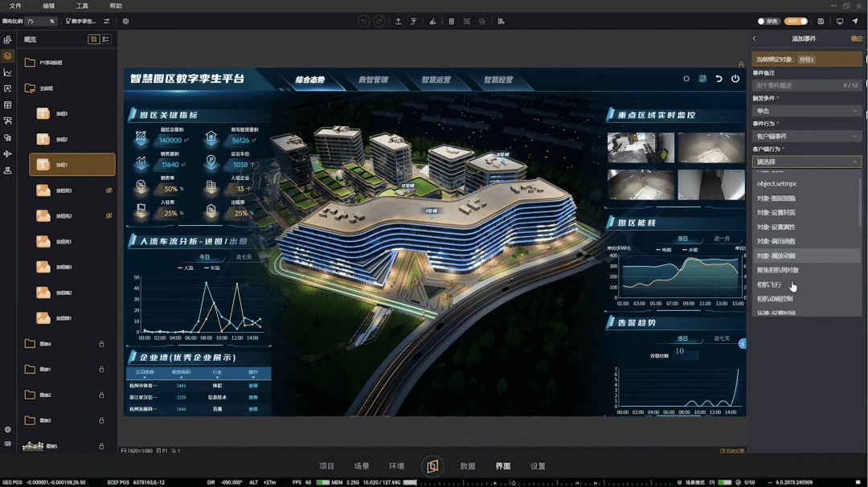The width and height of the screenshot is (868, 487).
Task: Toggle the 穿透 switch in top bar
Action: [769, 21]
